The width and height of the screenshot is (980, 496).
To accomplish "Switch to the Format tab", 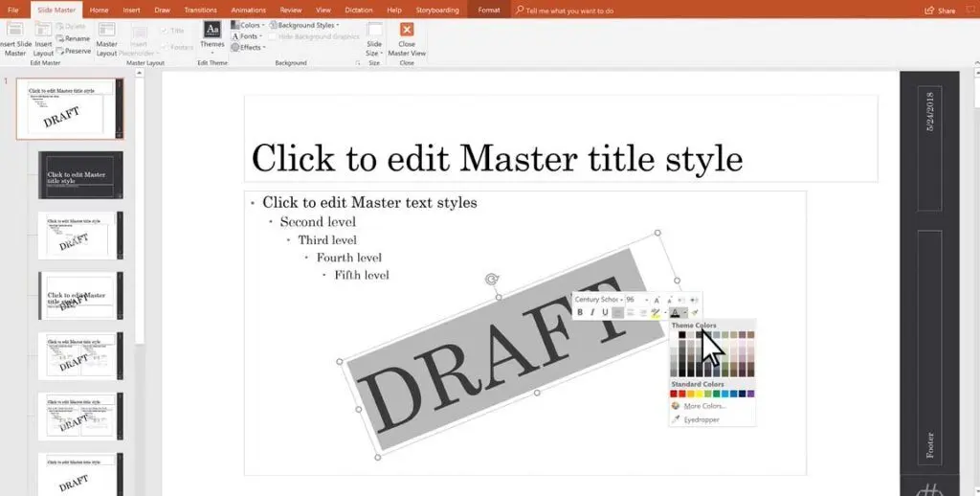I will pyautogui.click(x=489, y=10).
